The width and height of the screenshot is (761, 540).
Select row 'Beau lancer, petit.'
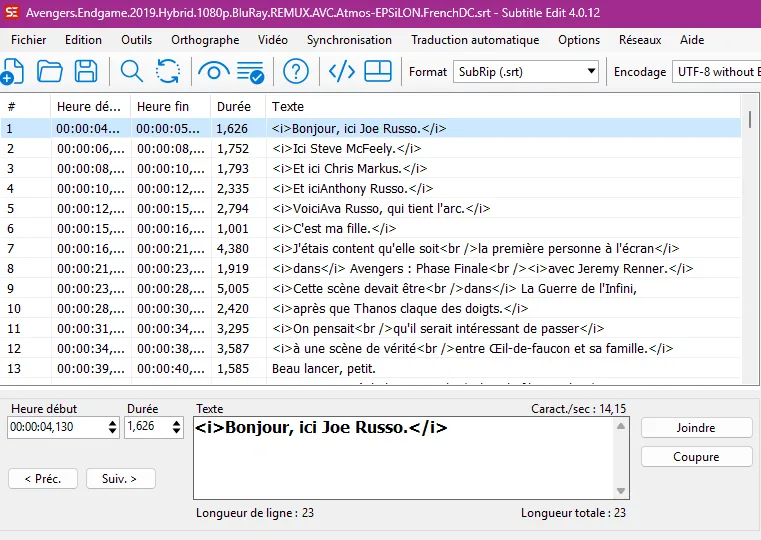pos(371,369)
